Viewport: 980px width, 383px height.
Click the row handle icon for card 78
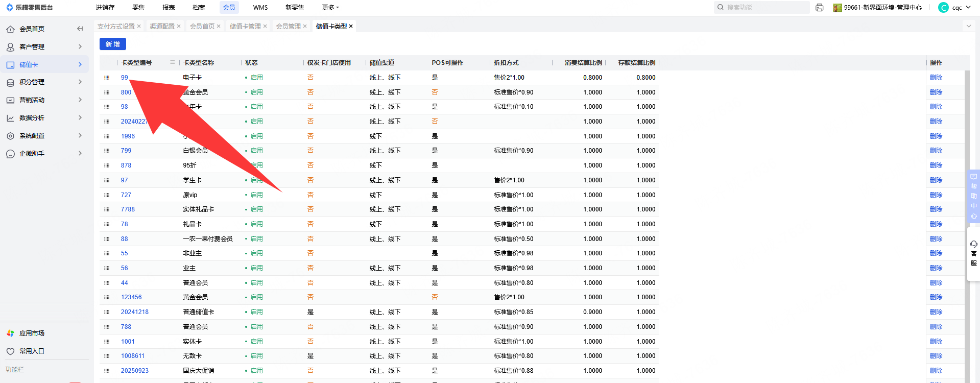(x=107, y=224)
